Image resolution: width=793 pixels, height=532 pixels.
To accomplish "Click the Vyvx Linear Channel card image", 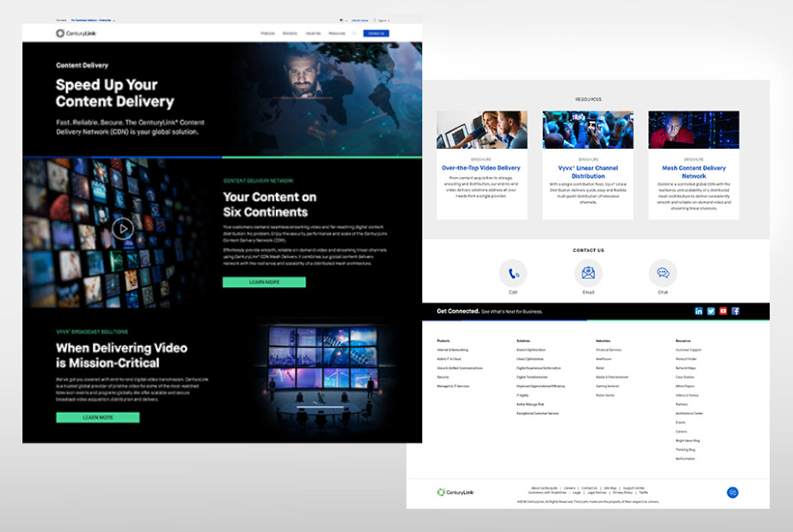I will (588, 130).
